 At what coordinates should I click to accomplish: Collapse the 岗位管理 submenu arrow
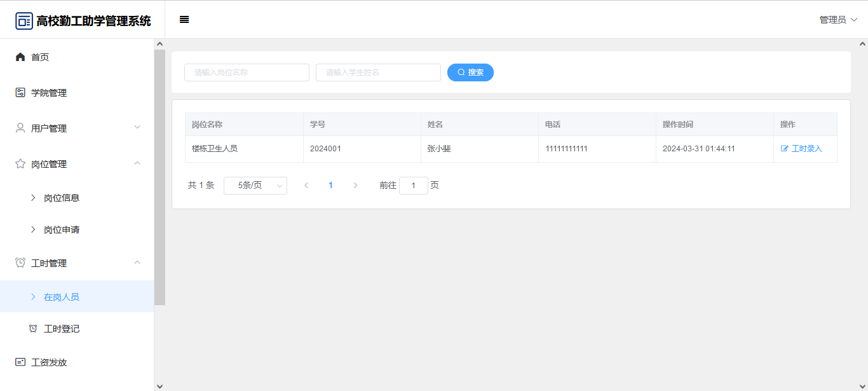coord(137,163)
